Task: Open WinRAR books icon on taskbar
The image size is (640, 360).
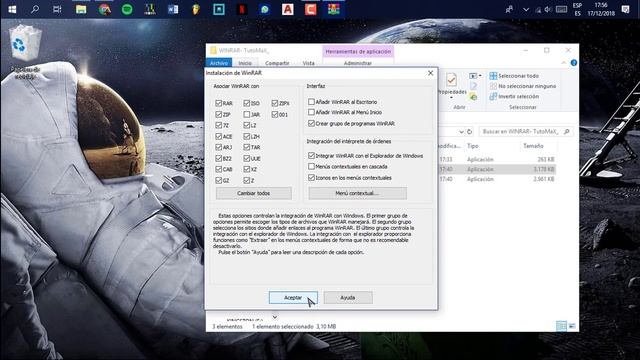Action: tap(333, 9)
